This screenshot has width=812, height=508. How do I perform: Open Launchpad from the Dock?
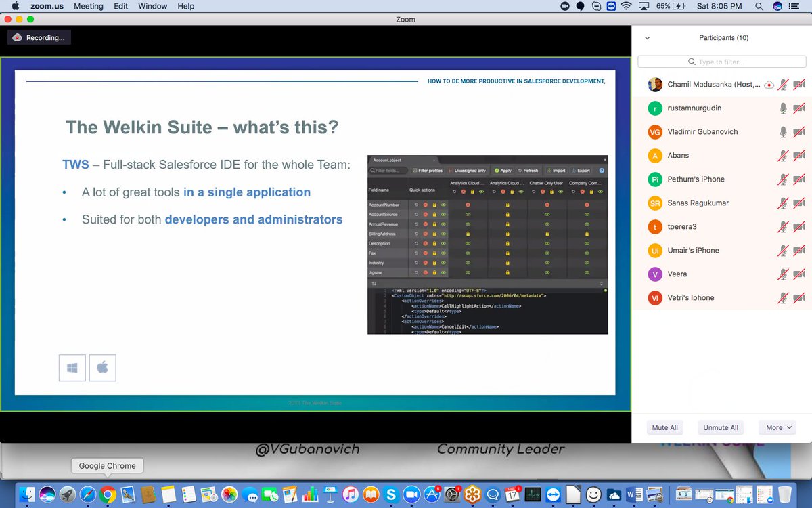[67, 494]
